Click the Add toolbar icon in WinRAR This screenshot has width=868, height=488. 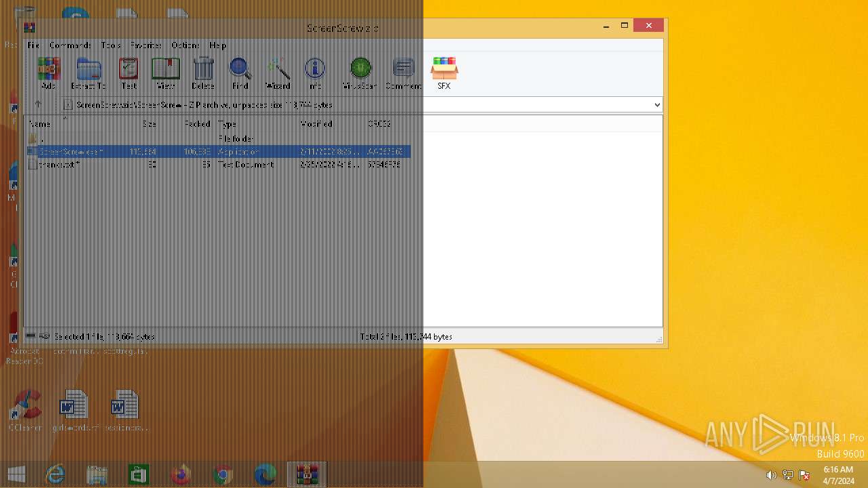47,73
